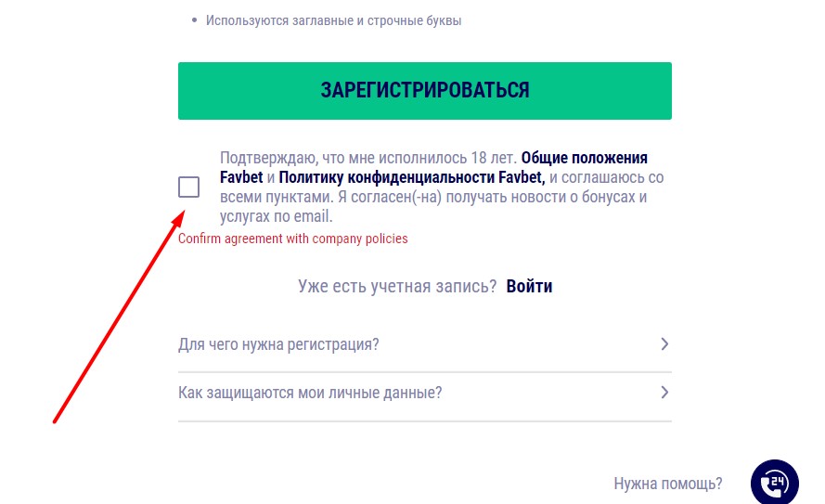Click the red 'Confirm agreement with company policies' message
Screen dimensions: 825x504
click(292, 239)
